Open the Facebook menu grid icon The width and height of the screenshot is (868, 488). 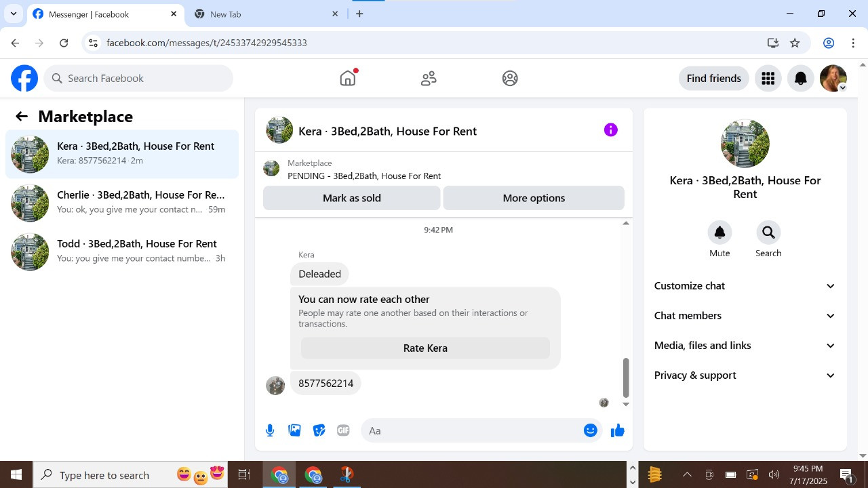click(x=768, y=79)
